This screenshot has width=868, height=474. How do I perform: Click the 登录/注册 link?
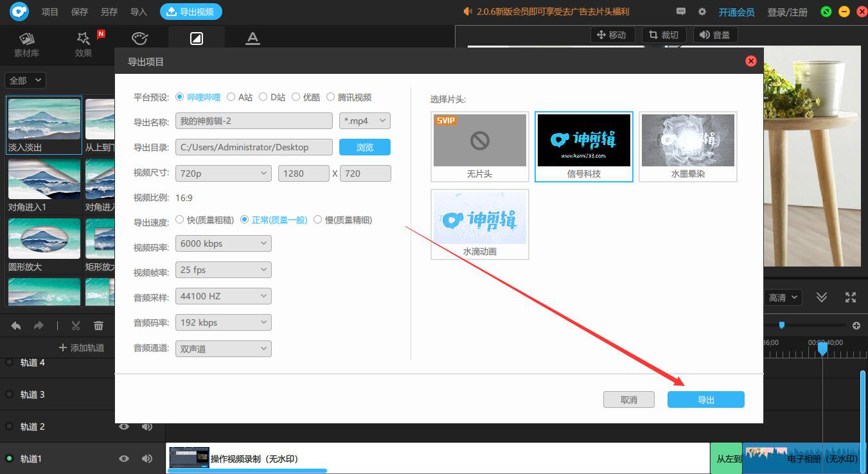coord(788,12)
